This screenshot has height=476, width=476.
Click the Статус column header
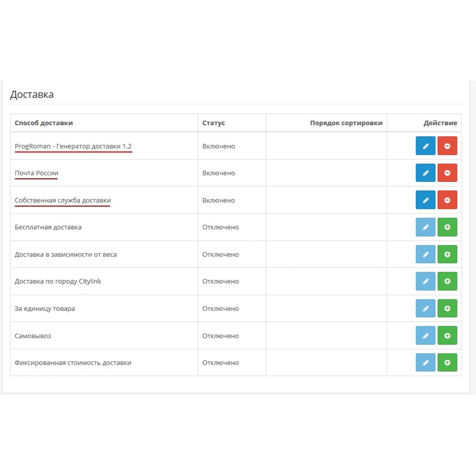coord(213,123)
